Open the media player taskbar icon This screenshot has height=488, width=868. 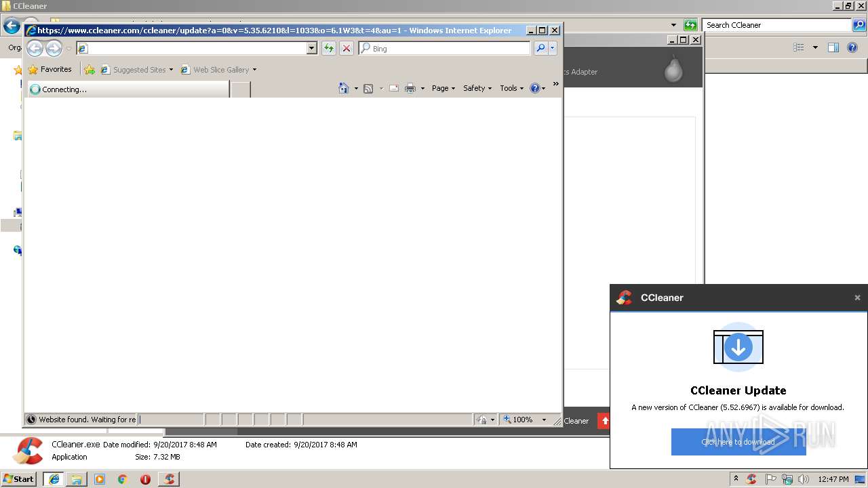100,479
